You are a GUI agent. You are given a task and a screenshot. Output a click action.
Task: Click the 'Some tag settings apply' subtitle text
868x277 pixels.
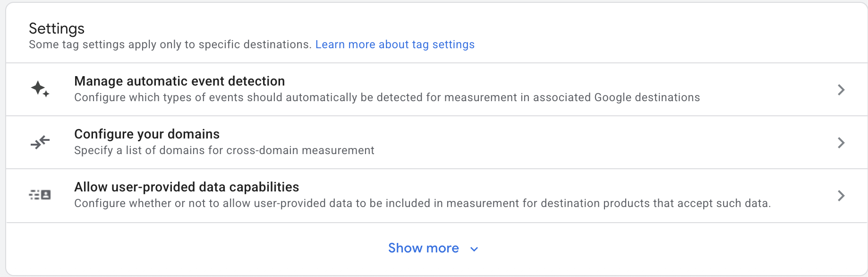click(x=170, y=44)
